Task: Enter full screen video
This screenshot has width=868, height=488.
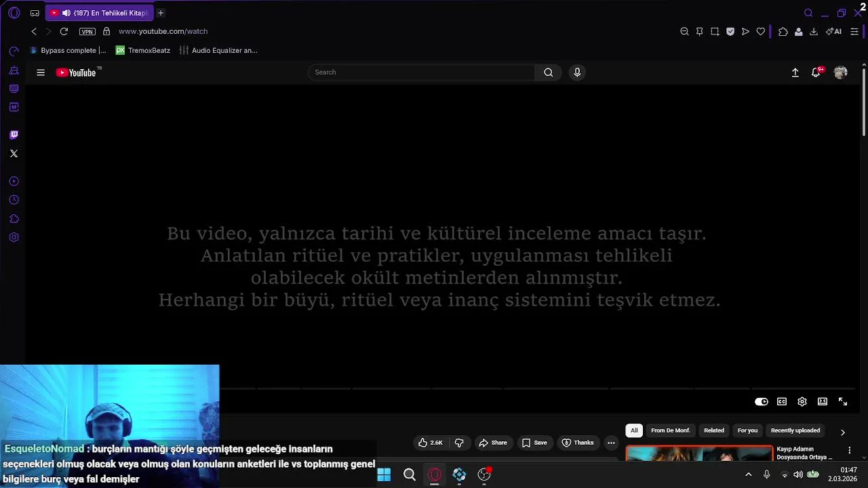Action: pos(843,402)
